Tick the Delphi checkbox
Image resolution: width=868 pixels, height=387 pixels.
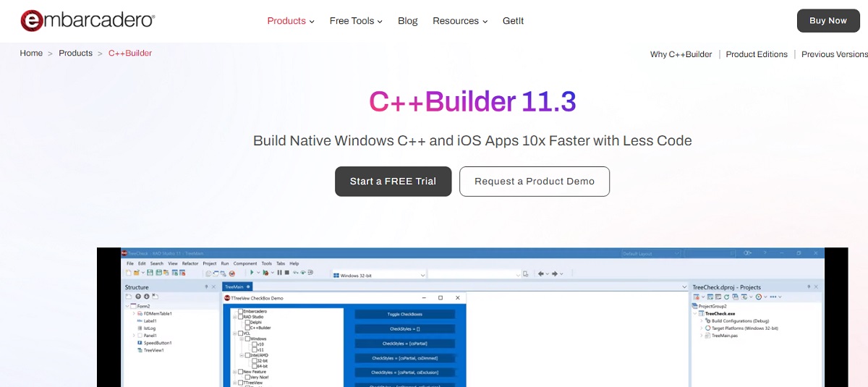coord(247,322)
